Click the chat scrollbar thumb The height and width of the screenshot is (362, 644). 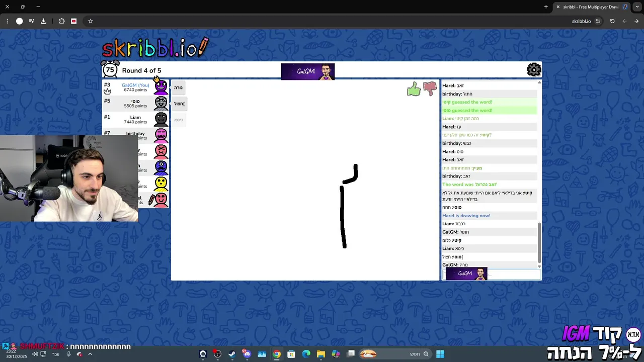[539, 242]
